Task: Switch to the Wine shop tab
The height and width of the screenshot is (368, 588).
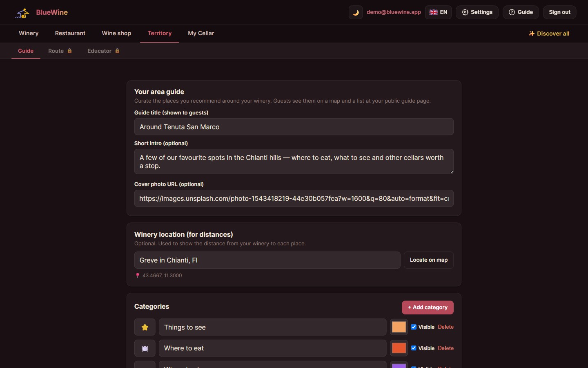Action: pyautogui.click(x=116, y=33)
